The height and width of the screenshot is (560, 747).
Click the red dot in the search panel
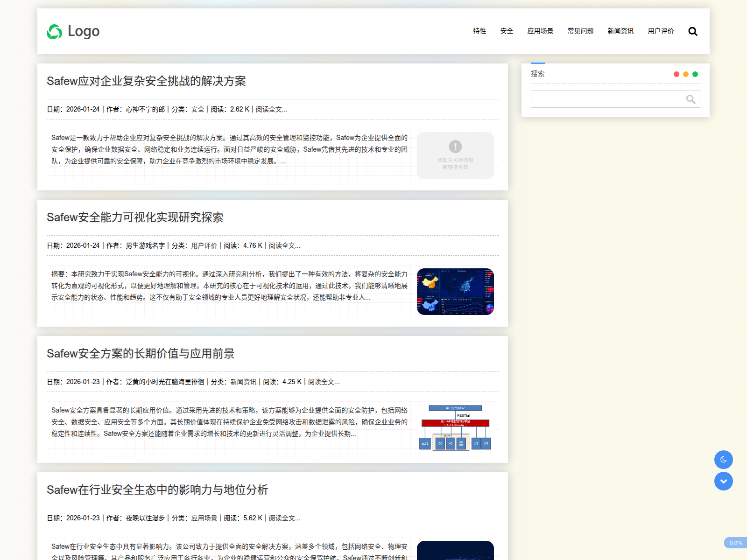click(677, 74)
